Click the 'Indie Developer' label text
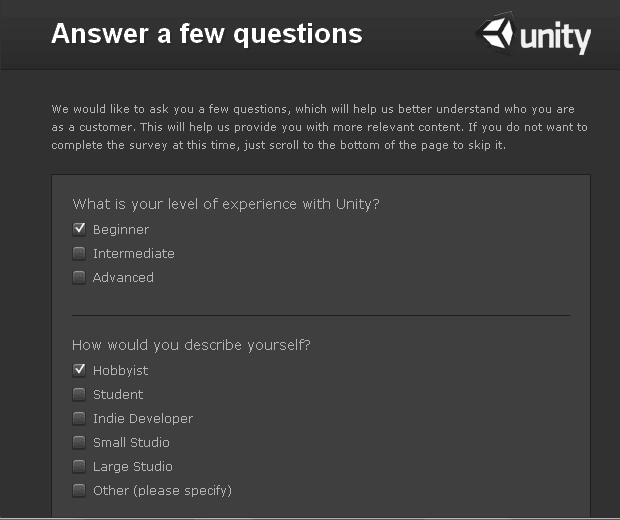The image size is (620, 520). pyautogui.click(x=143, y=419)
